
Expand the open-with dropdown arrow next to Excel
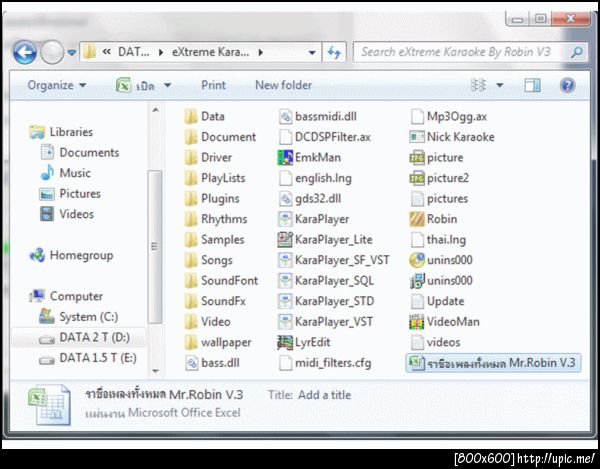[168, 85]
